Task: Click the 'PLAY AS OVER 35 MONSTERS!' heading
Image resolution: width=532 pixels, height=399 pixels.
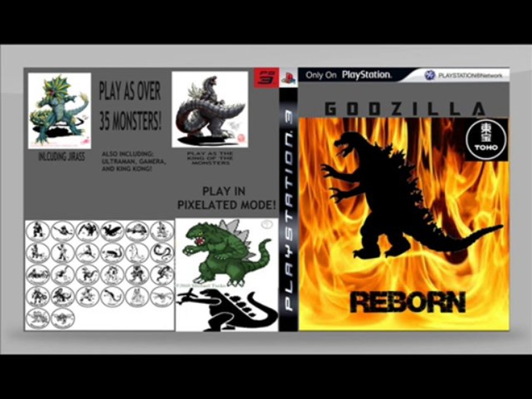Action: click(130, 106)
